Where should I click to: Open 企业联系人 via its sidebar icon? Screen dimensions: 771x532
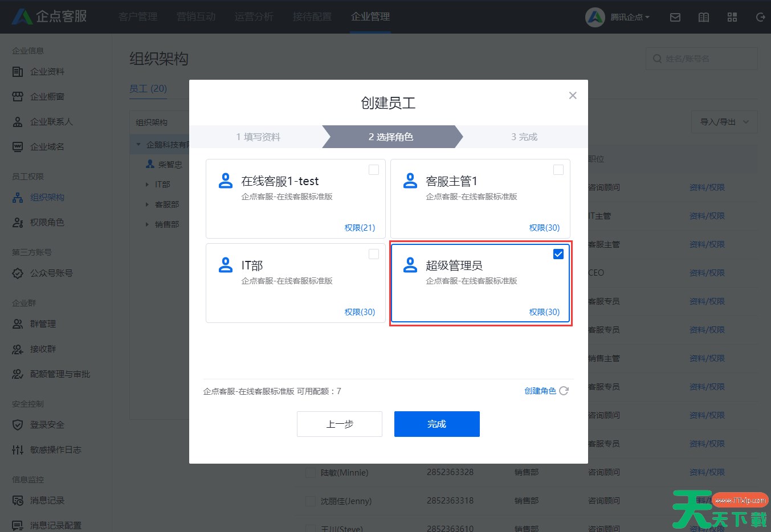pos(18,122)
